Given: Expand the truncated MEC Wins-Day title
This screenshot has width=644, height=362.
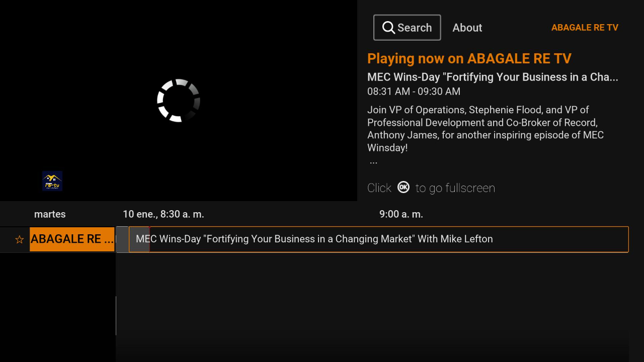Looking at the screenshot, I should coord(493,77).
